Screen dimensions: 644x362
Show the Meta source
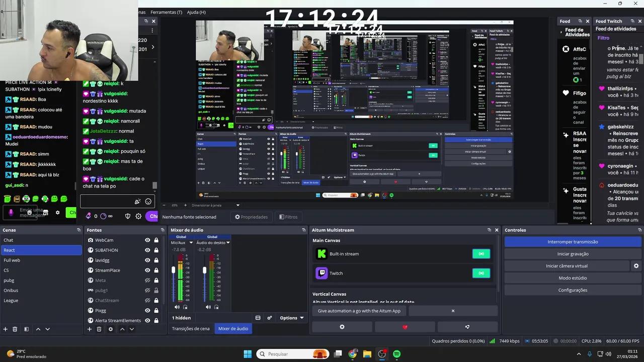coord(147,281)
